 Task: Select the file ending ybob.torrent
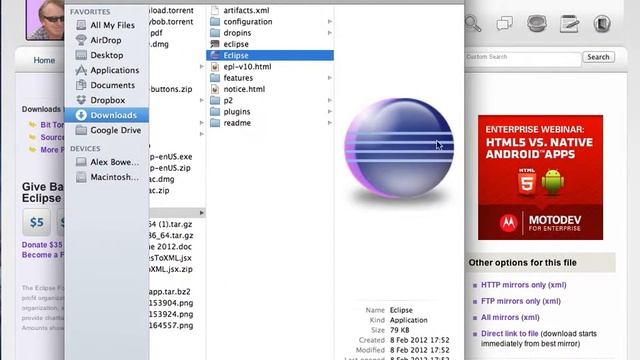click(171, 22)
